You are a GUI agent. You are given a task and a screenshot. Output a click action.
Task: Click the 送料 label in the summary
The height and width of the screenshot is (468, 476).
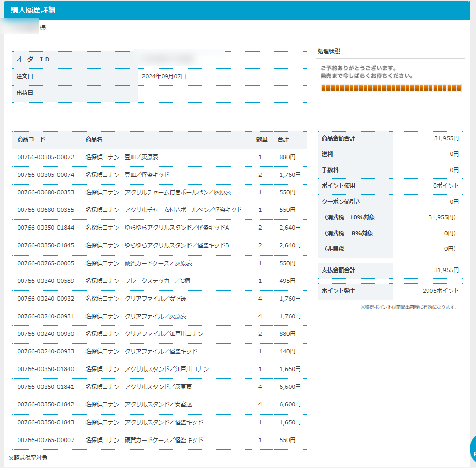pos(327,154)
